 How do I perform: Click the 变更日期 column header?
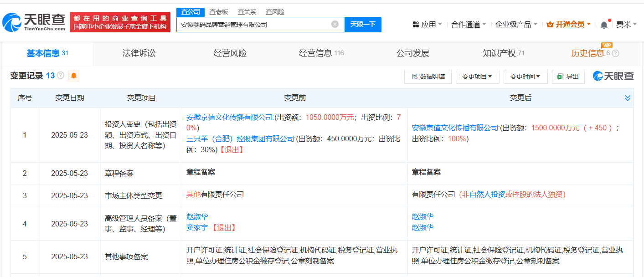click(70, 98)
